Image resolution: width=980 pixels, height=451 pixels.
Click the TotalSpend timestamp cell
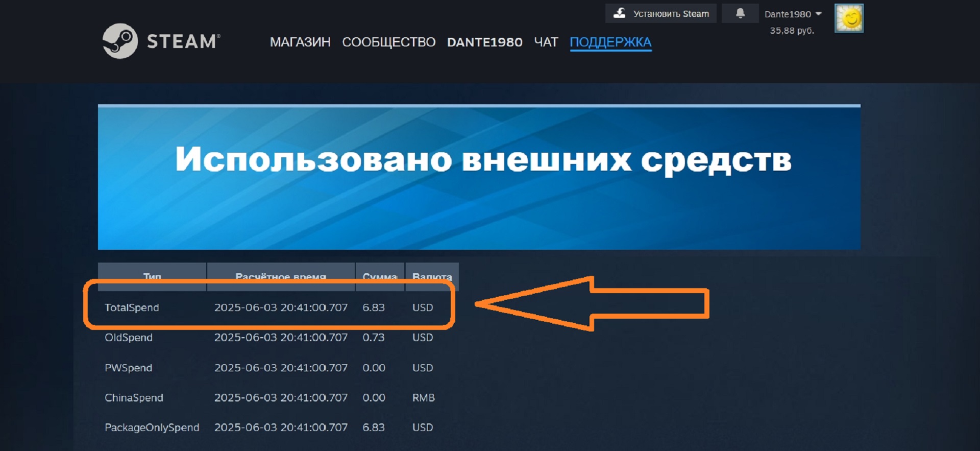coord(281,307)
